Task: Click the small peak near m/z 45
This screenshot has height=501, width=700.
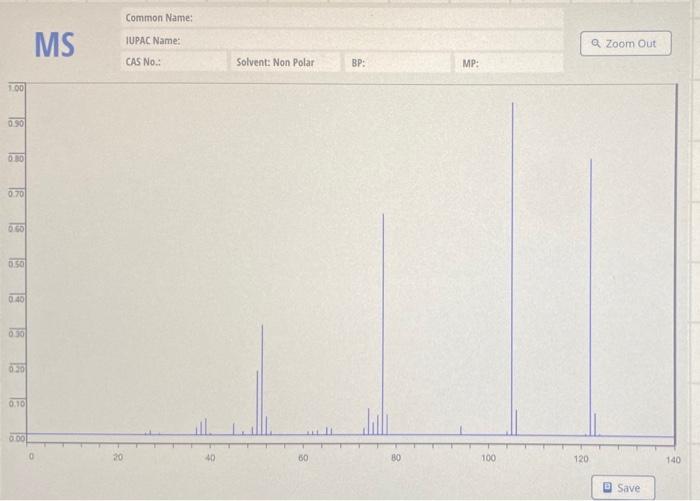Action: 234,429
